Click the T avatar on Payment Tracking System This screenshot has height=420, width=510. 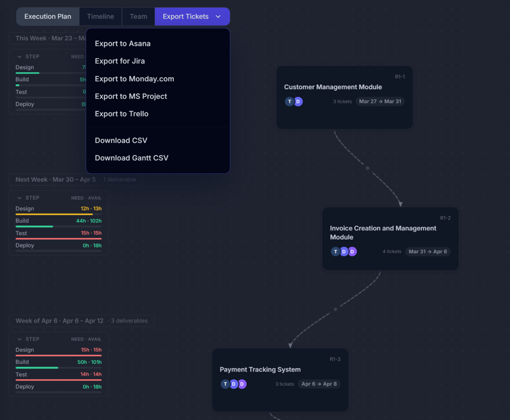tap(225, 384)
